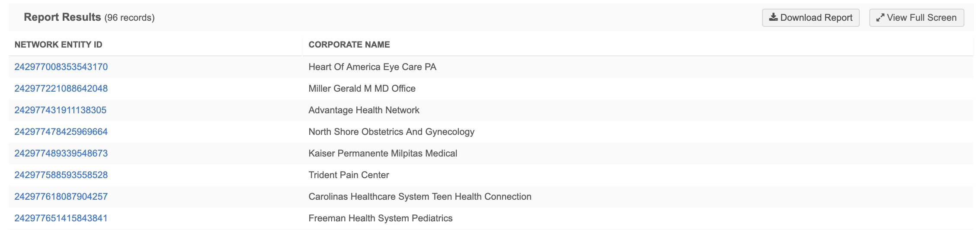Select Kaiser Permanente Milpitas Medical cell
Image resolution: width=980 pixels, height=230 pixels.
[x=383, y=153]
